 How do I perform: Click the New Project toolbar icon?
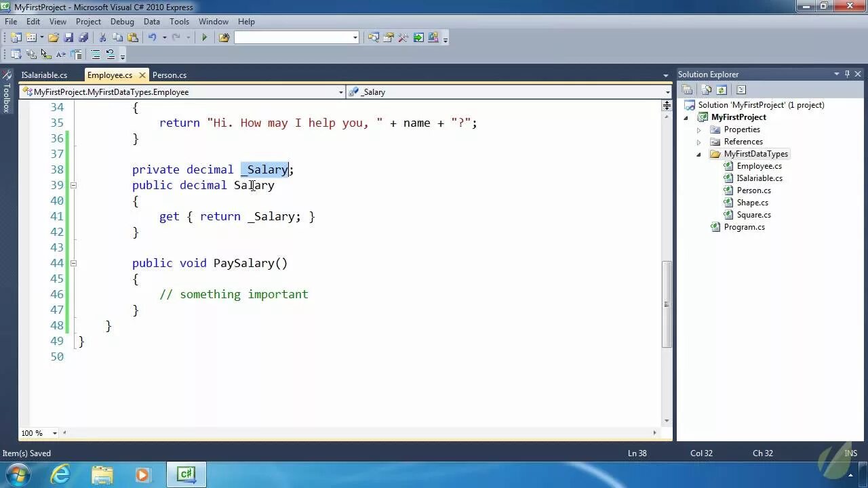click(x=16, y=38)
